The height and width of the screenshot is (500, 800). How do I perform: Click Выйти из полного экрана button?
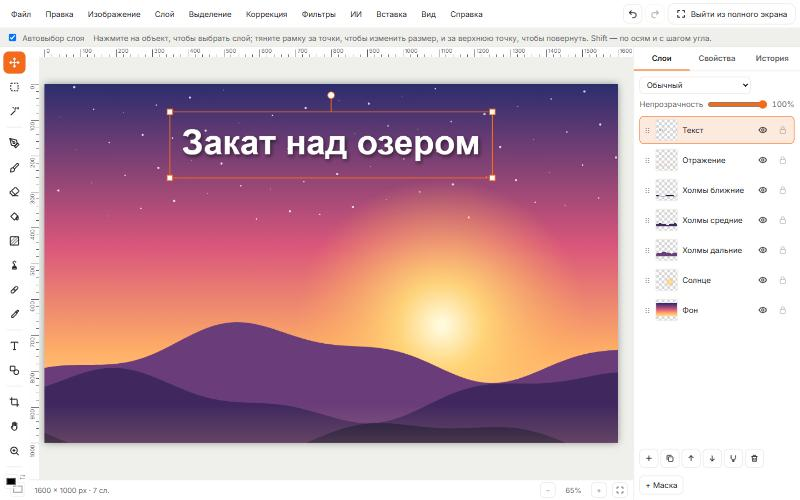[731, 14]
